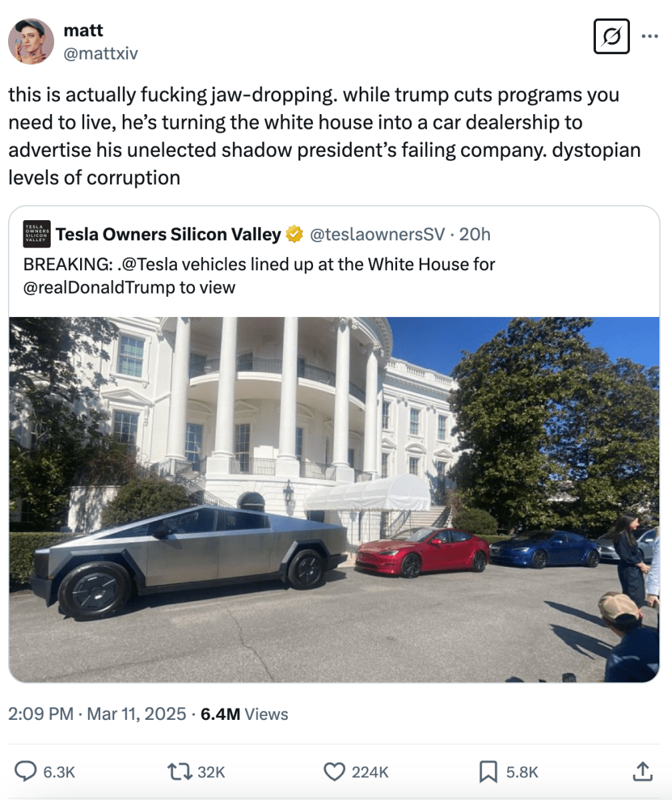
Task: Click the repost arrows icon
Action: (x=180, y=771)
